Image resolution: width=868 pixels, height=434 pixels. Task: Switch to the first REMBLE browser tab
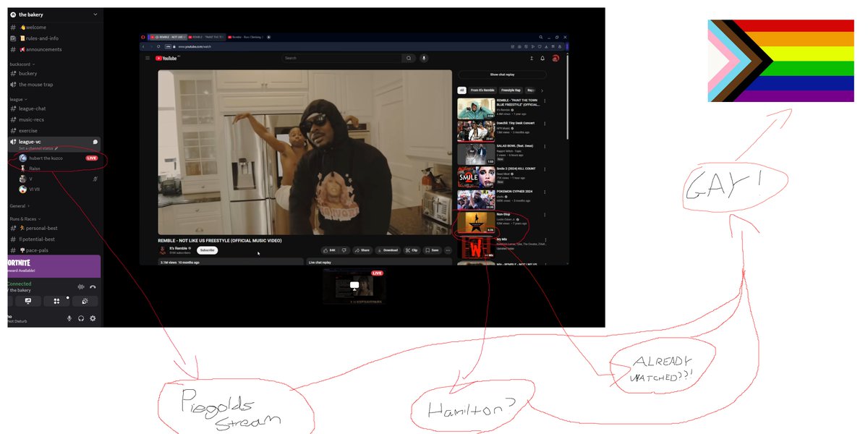click(168, 36)
